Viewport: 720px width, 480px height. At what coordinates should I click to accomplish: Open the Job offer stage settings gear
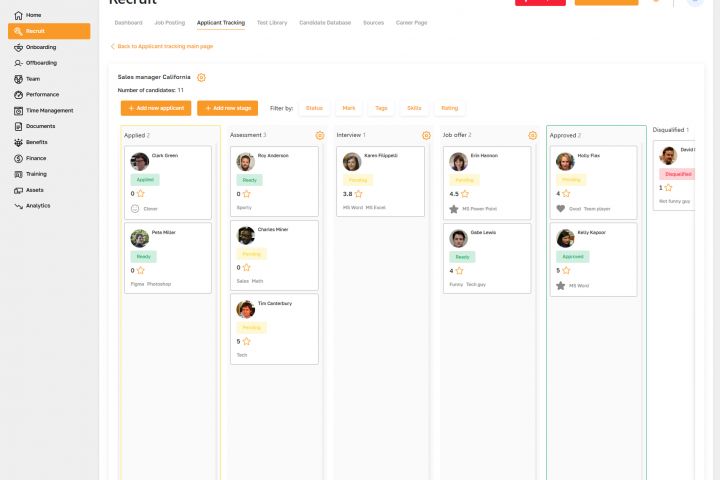pos(533,136)
